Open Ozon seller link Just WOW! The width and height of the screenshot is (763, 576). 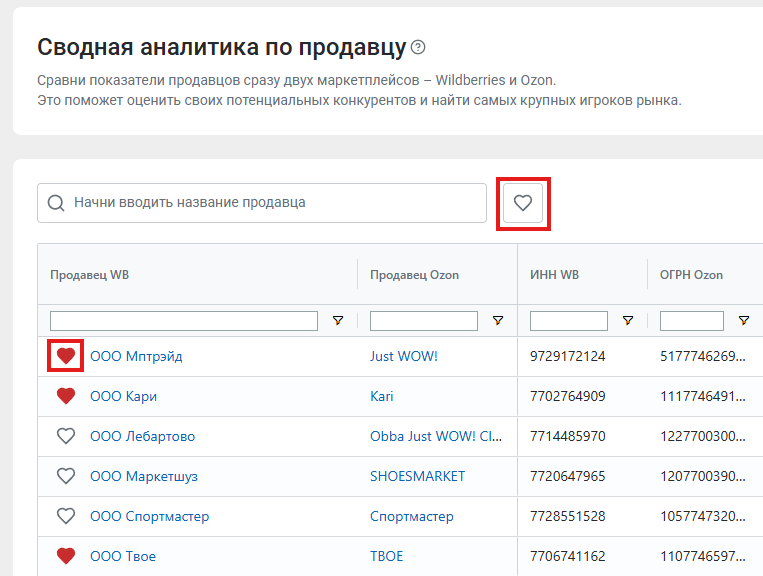pos(404,356)
